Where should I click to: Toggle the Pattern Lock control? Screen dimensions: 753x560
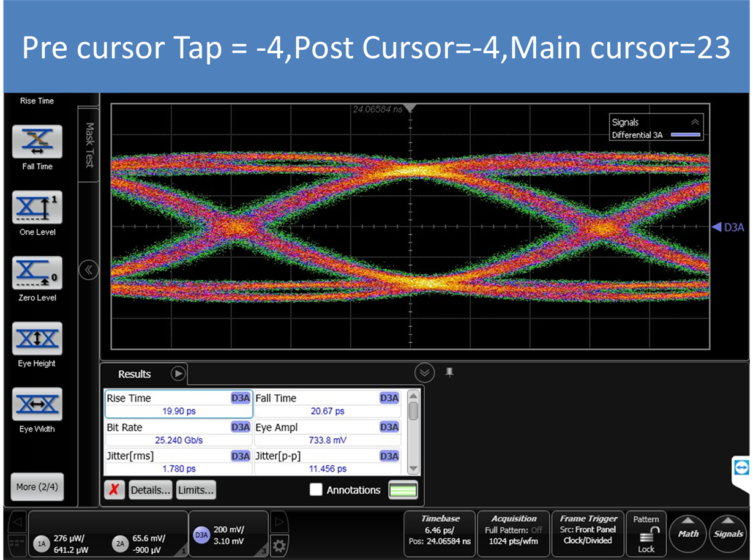[x=646, y=533]
